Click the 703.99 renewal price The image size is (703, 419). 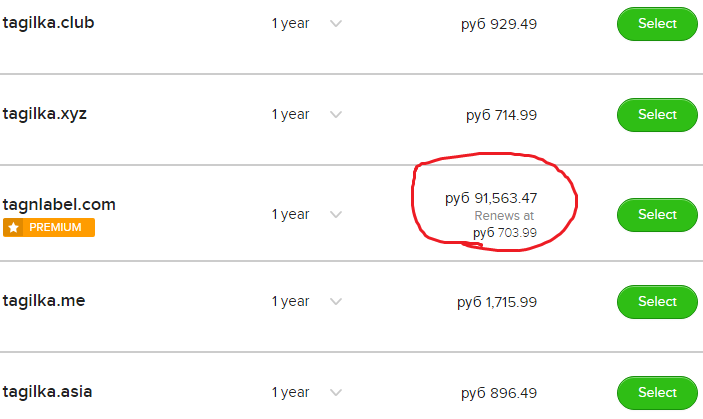click(x=505, y=233)
